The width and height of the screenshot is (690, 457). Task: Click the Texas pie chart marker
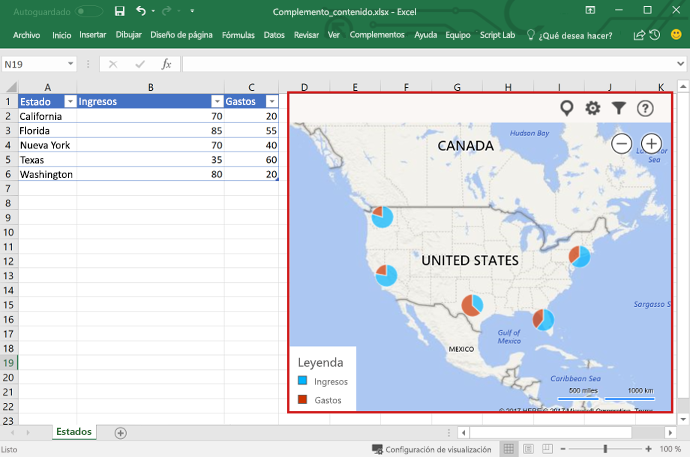pos(472,305)
